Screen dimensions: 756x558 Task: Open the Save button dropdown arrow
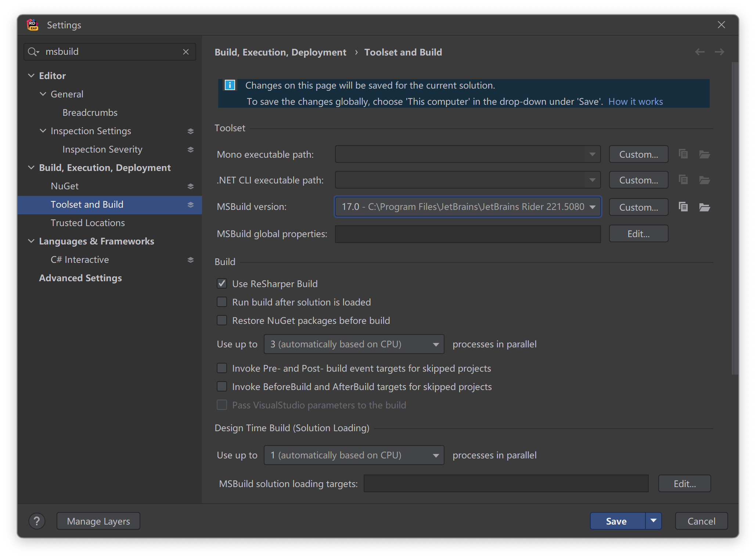[x=654, y=521]
